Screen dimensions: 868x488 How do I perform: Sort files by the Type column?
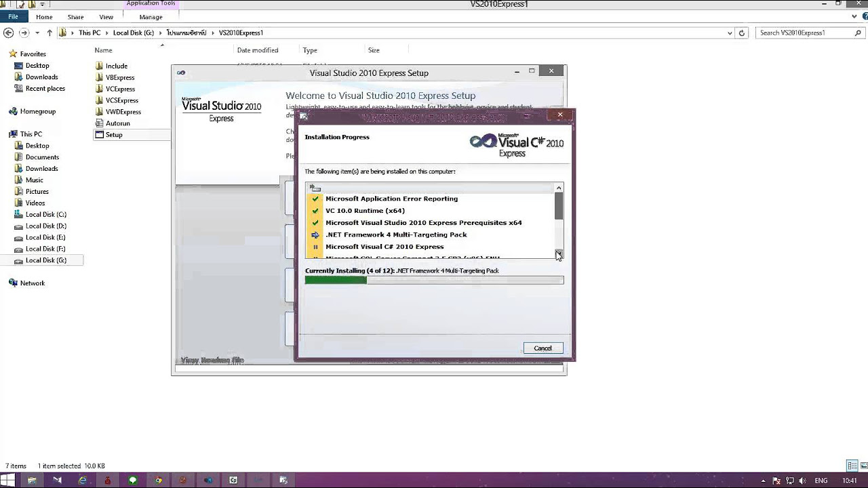310,50
